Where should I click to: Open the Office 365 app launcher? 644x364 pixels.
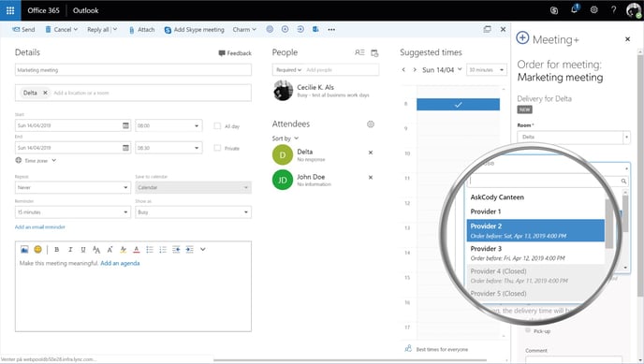tap(10, 10)
